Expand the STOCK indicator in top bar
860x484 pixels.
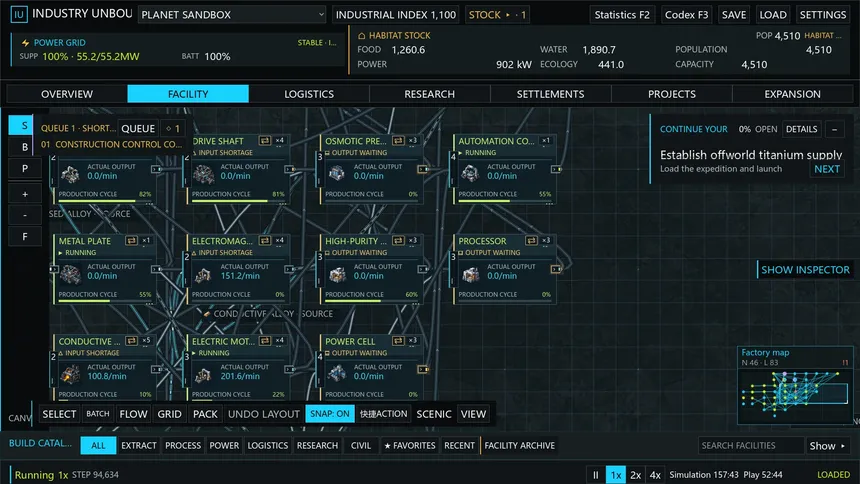(x=497, y=15)
